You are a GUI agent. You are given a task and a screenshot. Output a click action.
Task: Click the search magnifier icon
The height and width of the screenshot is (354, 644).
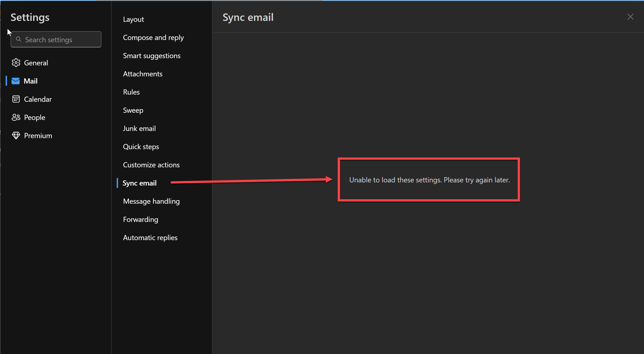(18, 39)
